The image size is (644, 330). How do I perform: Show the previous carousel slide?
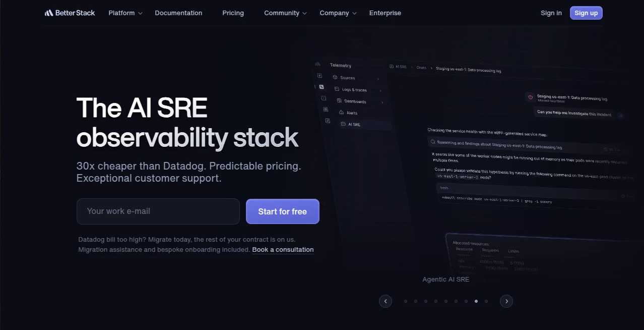[385, 301]
